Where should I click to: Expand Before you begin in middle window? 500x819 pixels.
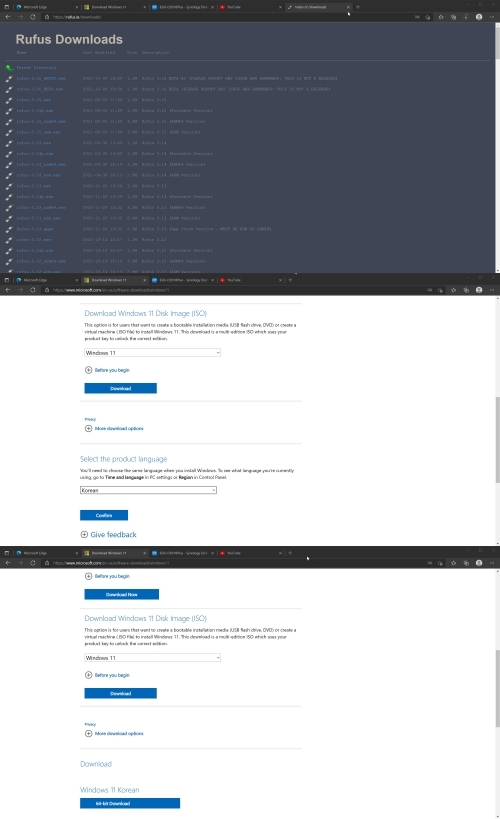click(x=107, y=370)
